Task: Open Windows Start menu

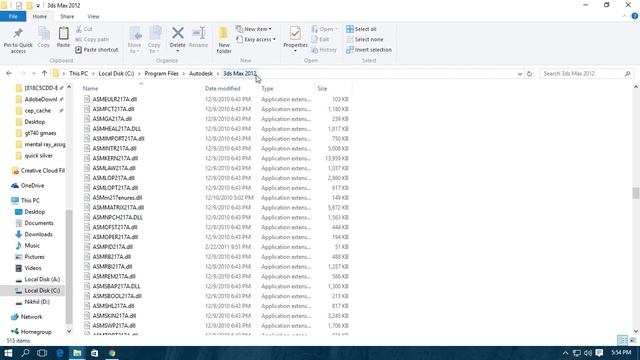Action: point(8,353)
